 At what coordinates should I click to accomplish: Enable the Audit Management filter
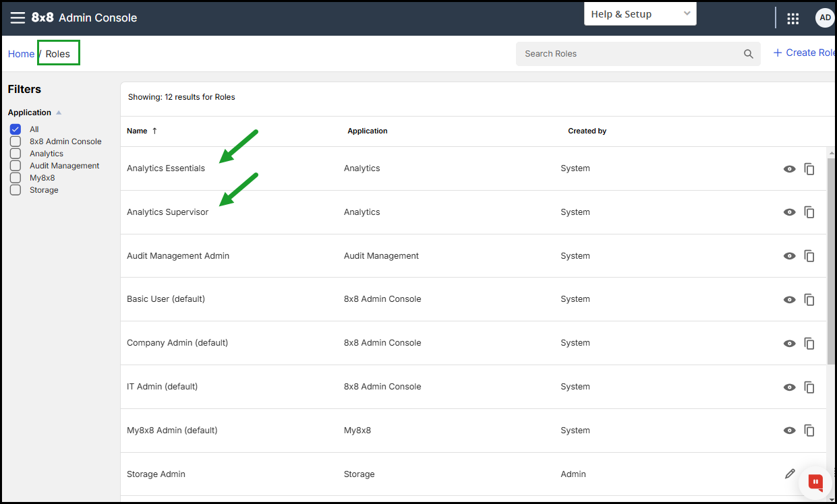click(x=15, y=166)
